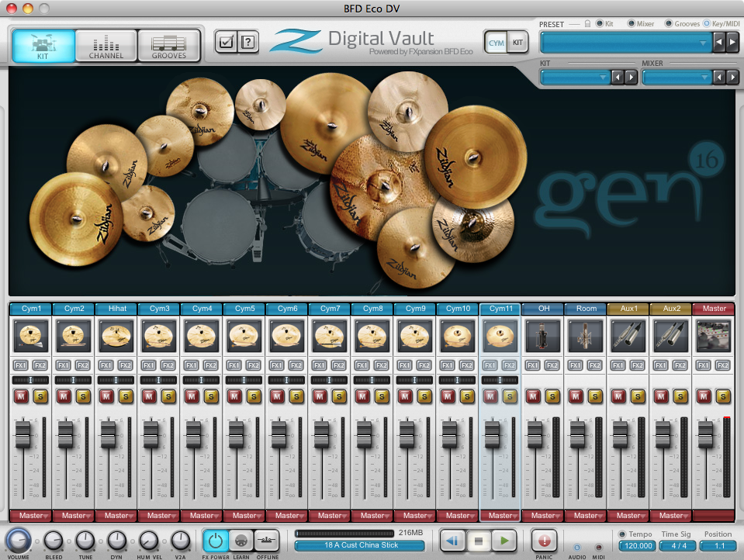The height and width of the screenshot is (560, 744).
Task: Toggle the FX POWER button
Action: [x=216, y=541]
